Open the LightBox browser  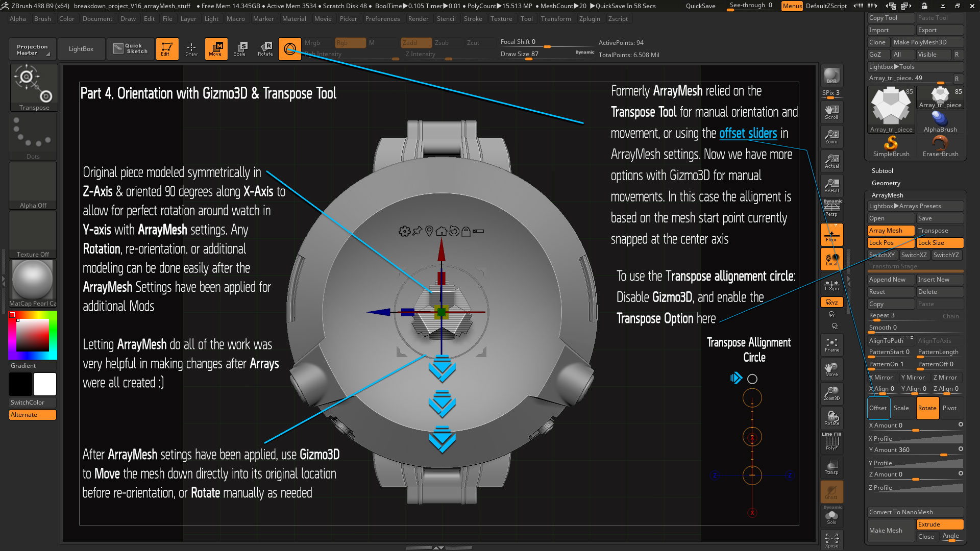pyautogui.click(x=81, y=49)
